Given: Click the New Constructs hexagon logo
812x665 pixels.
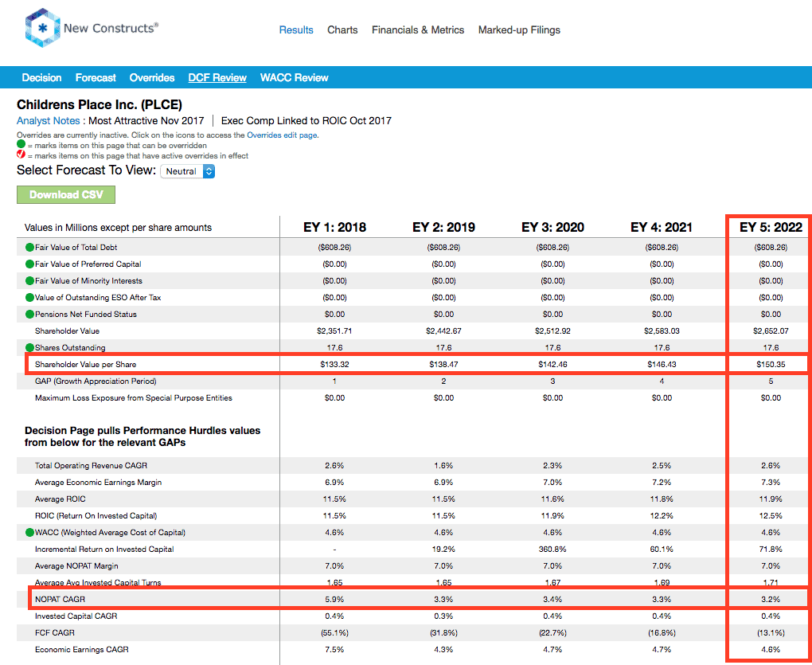Looking at the screenshot, I should point(43,28).
